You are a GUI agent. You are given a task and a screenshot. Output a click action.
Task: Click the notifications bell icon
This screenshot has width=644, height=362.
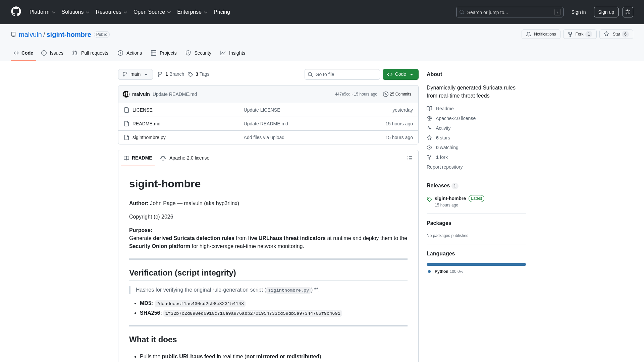point(529,34)
